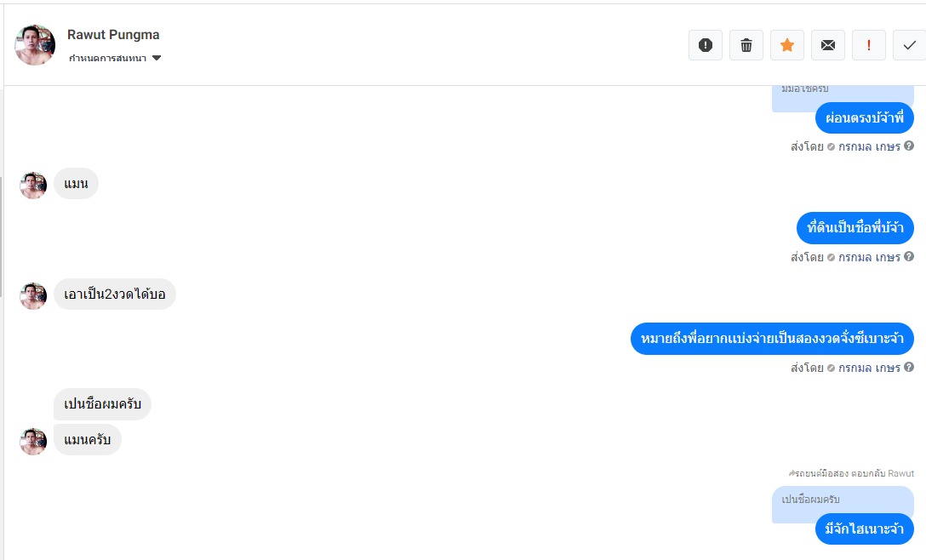Click the spam report octagon icon
The height and width of the screenshot is (560, 926).
click(705, 45)
